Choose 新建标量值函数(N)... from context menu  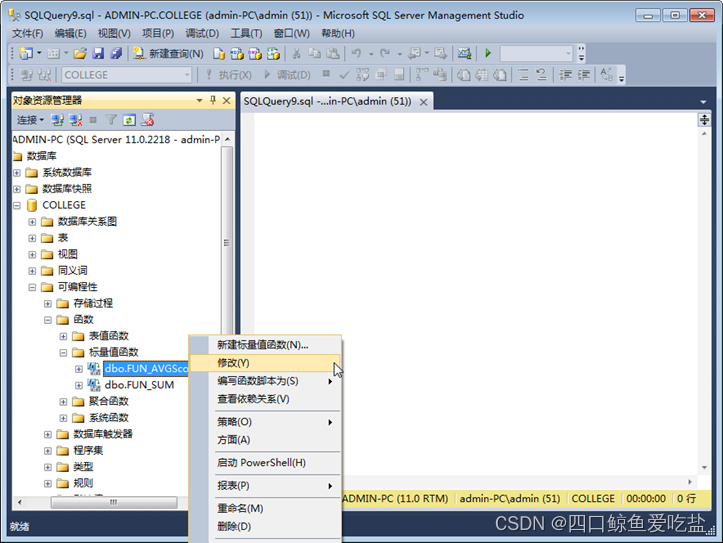tap(265, 345)
